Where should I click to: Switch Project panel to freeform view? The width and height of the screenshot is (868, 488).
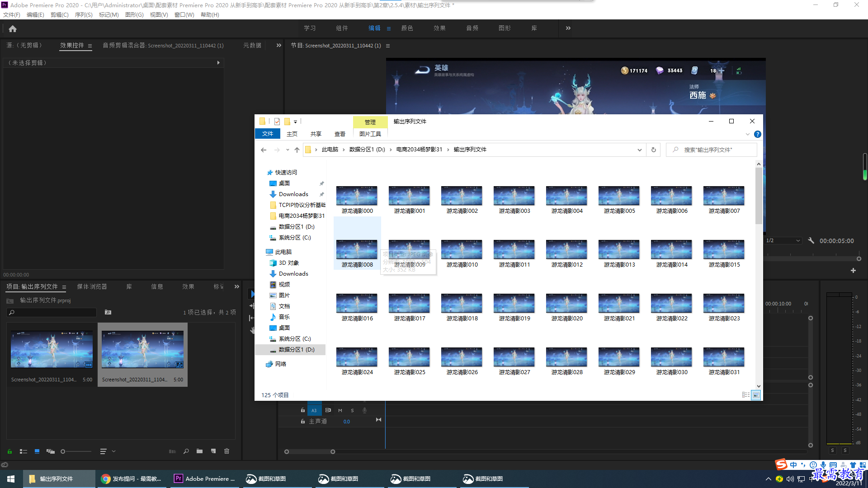pos(51,451)
